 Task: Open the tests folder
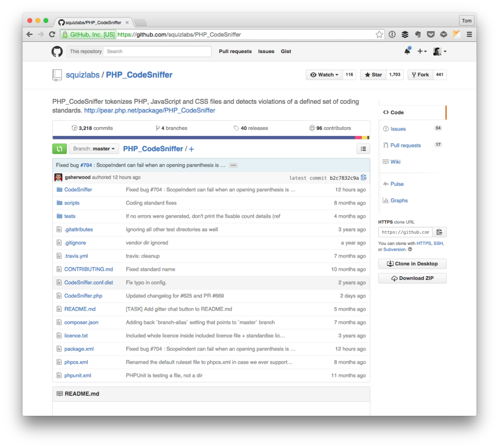(70, 216)
